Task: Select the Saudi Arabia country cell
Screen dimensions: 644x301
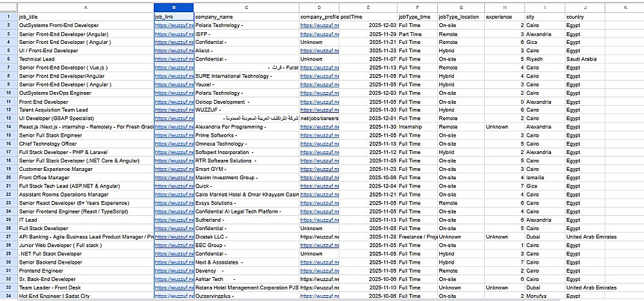Action: 585,59
